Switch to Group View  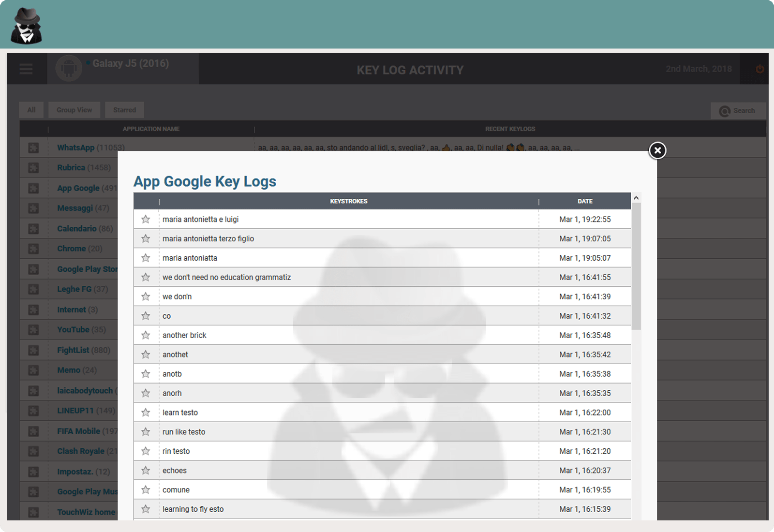pos(74,110)
